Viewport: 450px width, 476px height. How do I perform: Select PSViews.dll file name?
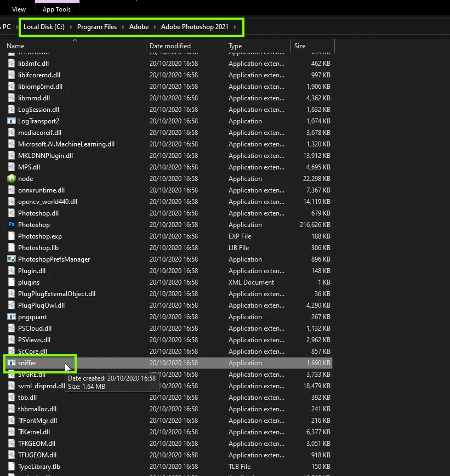(x=34, y=340)
